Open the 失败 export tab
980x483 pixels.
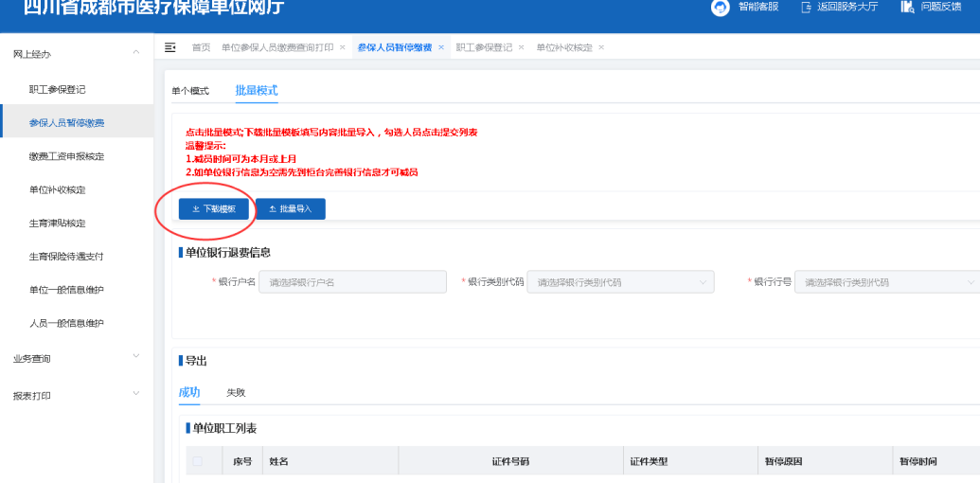(237, 393)
